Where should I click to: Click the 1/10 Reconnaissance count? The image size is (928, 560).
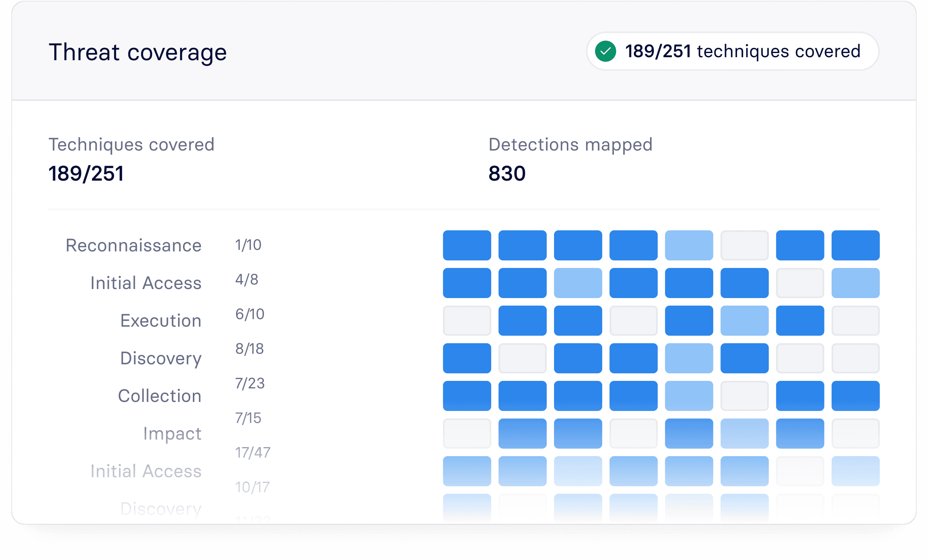pyautogui.click(x=248, y=245)
